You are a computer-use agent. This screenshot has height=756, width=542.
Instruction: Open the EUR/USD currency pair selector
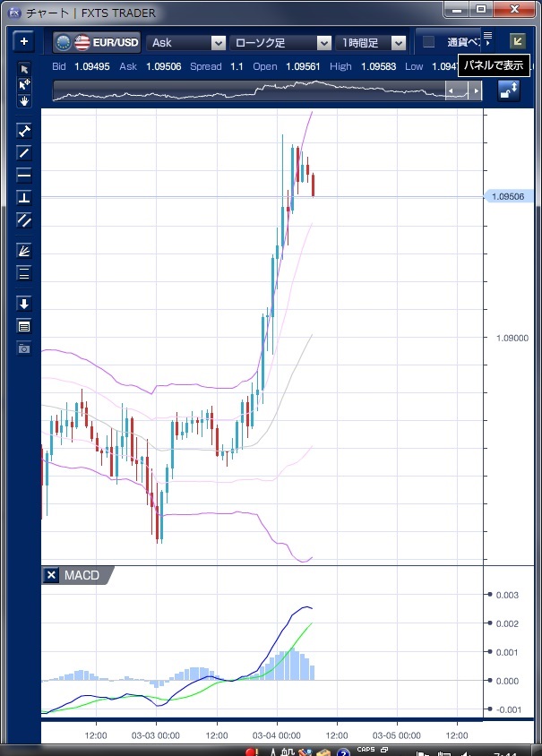click(96, 42)
